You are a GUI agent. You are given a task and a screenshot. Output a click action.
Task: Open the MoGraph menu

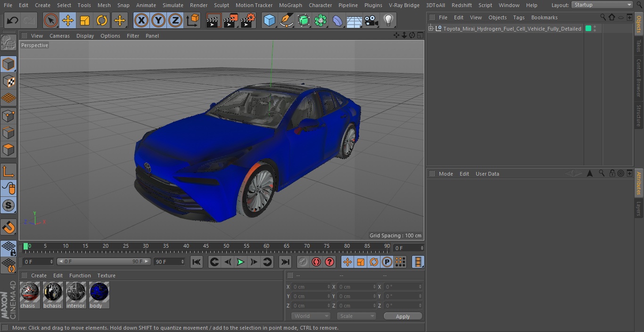point(290,5)
